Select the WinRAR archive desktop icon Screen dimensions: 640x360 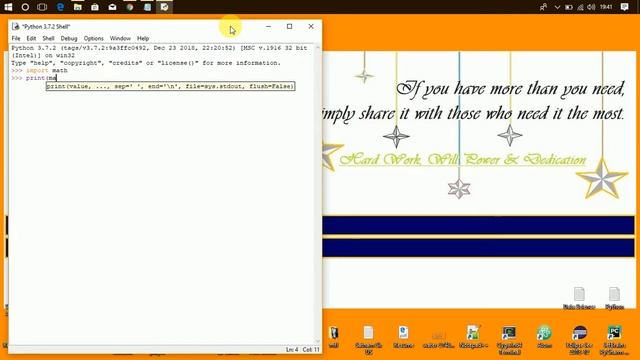tap(333, 337)
